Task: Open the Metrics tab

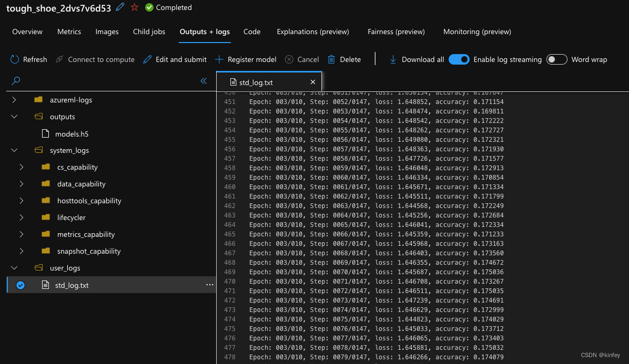Action: [69, 32]
